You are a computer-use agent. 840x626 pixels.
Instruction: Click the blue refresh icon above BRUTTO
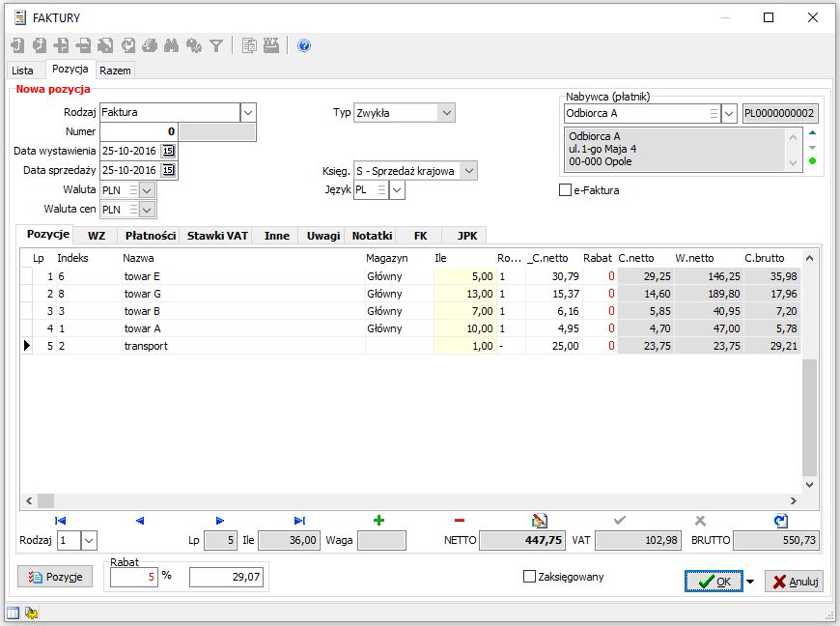(x=780, y=521)
